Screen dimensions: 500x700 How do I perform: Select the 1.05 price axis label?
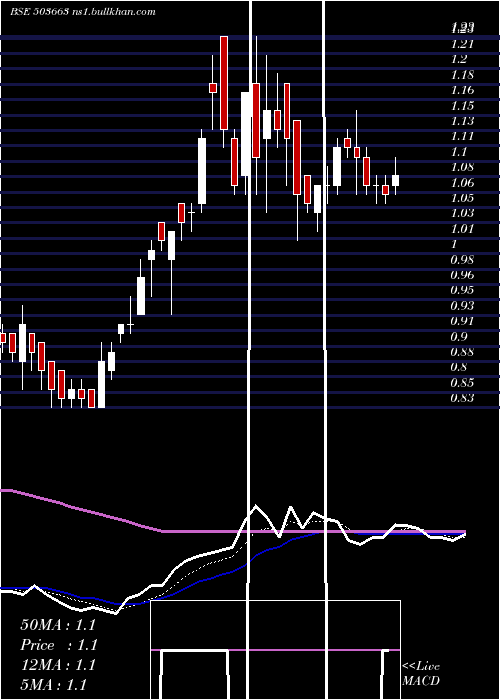tap(462, 198)
